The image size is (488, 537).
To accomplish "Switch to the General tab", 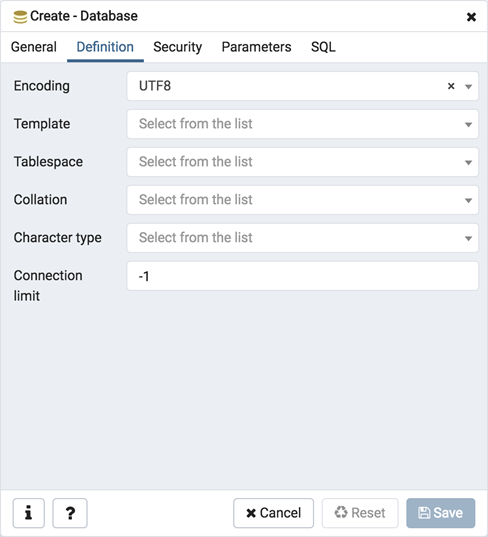I will click(x=34, y=47).
